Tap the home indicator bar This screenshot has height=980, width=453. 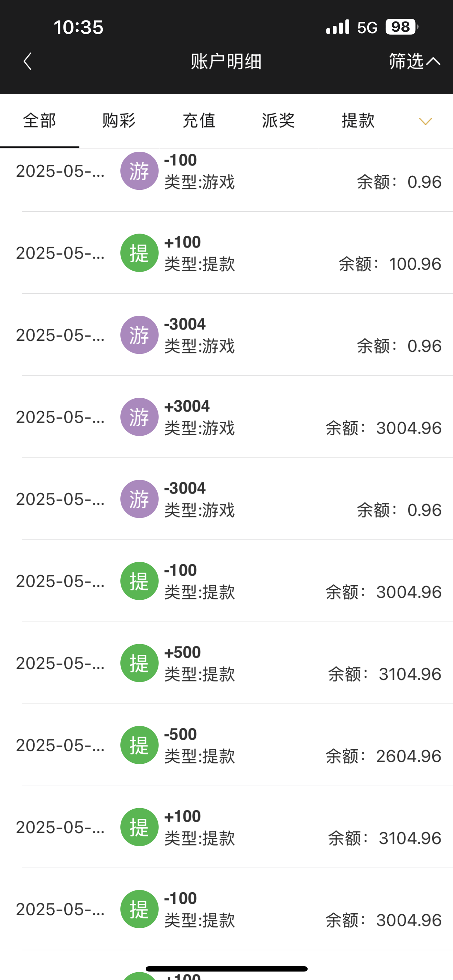(x=226, y=969)
